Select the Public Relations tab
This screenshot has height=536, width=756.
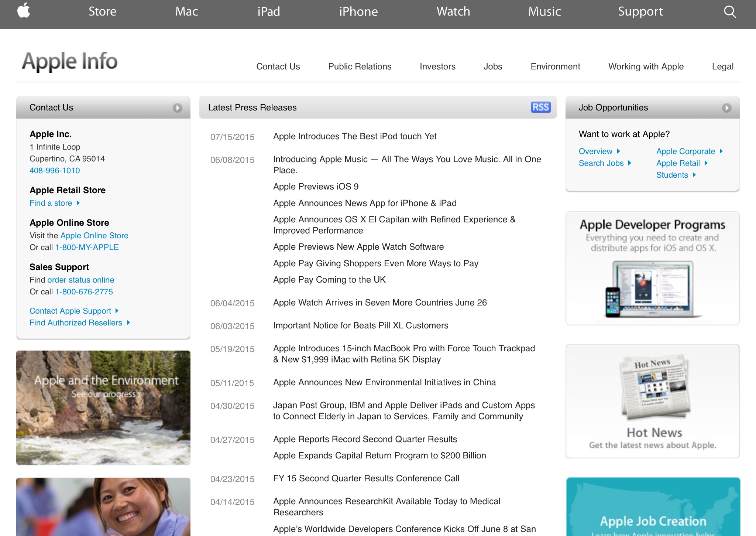pos(360,66)
